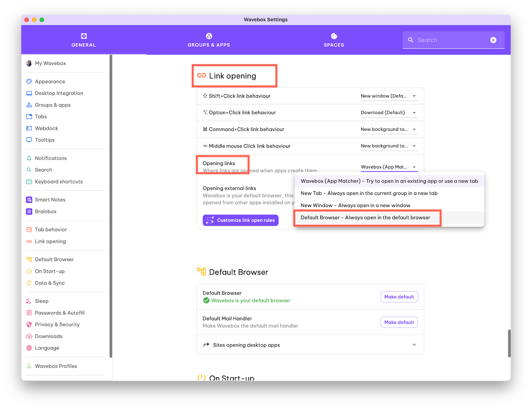Open Shift+Click link behaviour dropdown
Viewport: 532px width, 409px height.
click(389, 96)
